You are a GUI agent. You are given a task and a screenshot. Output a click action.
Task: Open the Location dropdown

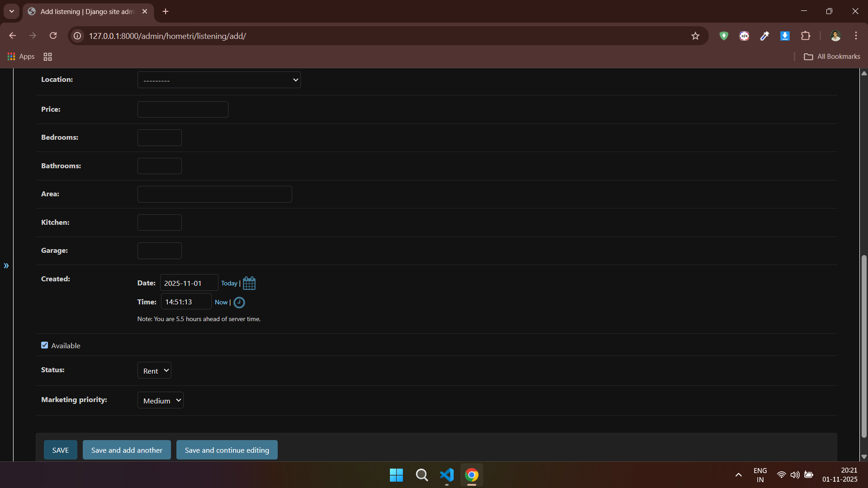pyautogui.click(x=219, y=80)
